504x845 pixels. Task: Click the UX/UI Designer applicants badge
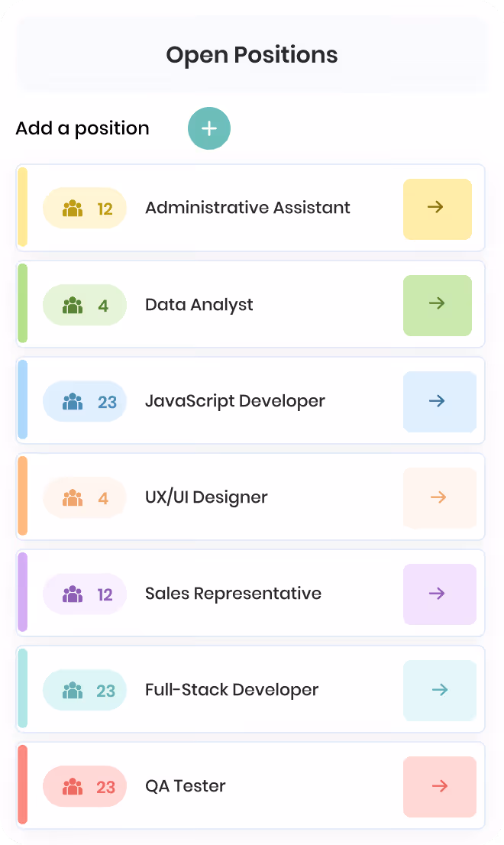coord(85,497)
